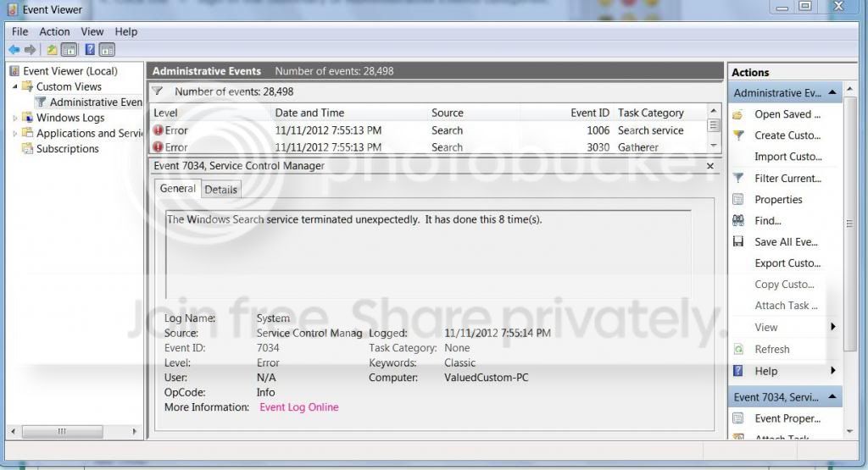The height and width of the screenshot is (470, 868).
Task: Click the tree pane scroll right arrow
Action: 134,431
